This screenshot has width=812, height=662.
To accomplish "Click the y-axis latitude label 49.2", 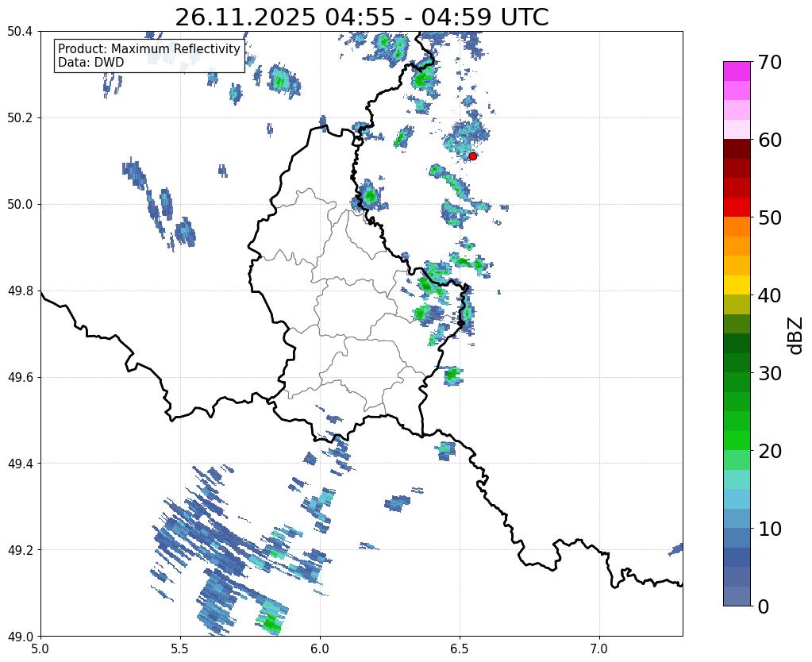I will coord(21,550).
